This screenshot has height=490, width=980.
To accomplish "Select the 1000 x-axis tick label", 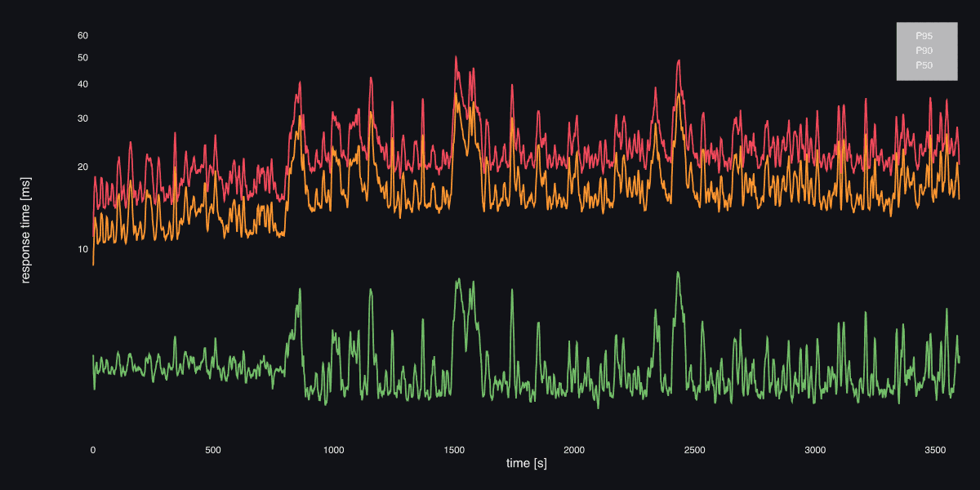I will coord(333,450).
